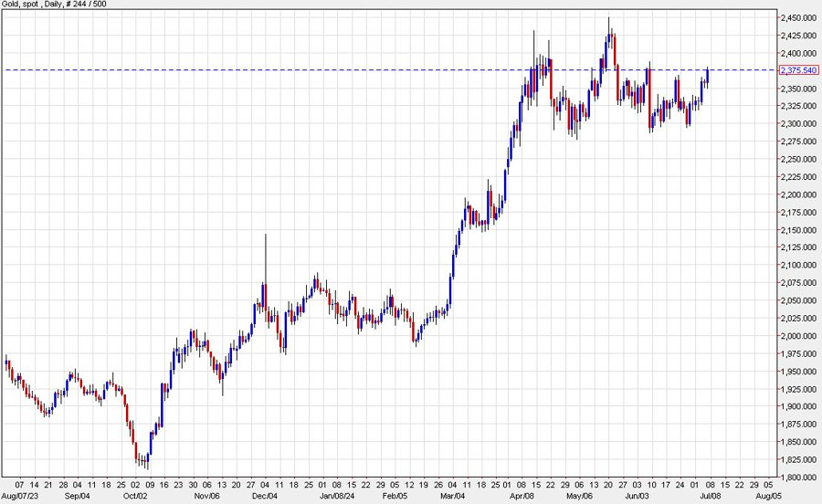The image size is (822, 504).
Task: Click the blue dashed price line
Action: click(390, 69)
